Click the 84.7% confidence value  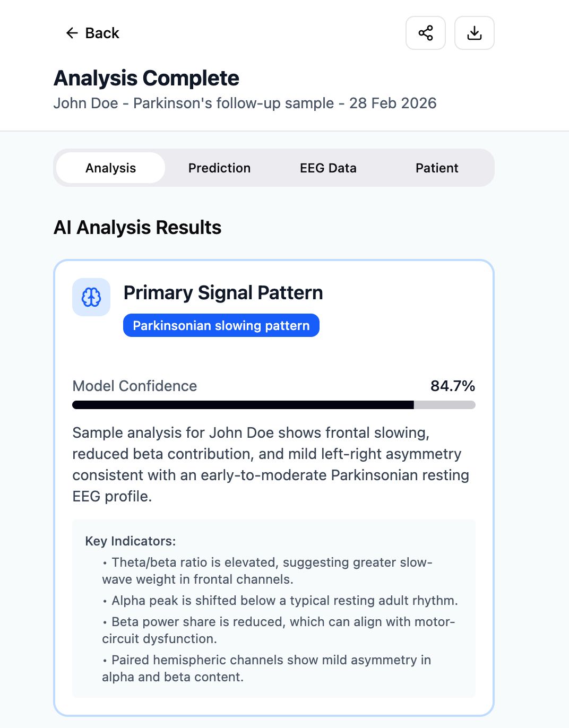click(452, 386)
